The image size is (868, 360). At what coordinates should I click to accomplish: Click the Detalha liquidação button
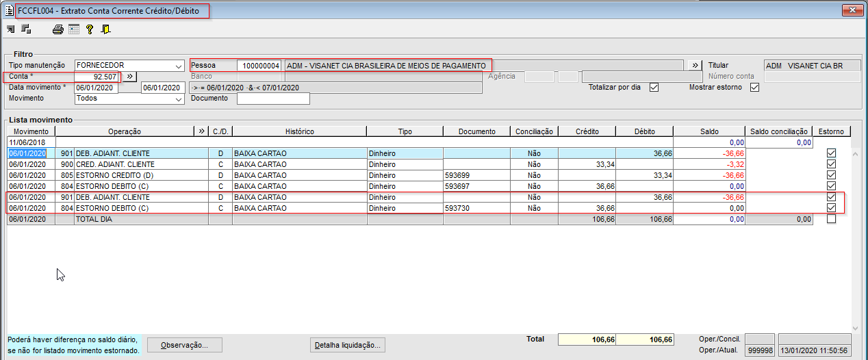[348, 345]
